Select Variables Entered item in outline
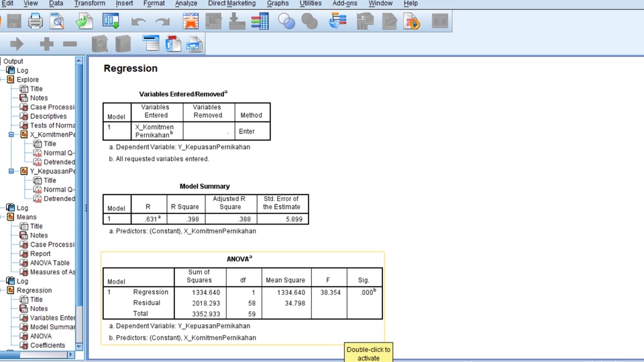Image resolution: width=644 pixels, height=362 pixels. point(52,318)
